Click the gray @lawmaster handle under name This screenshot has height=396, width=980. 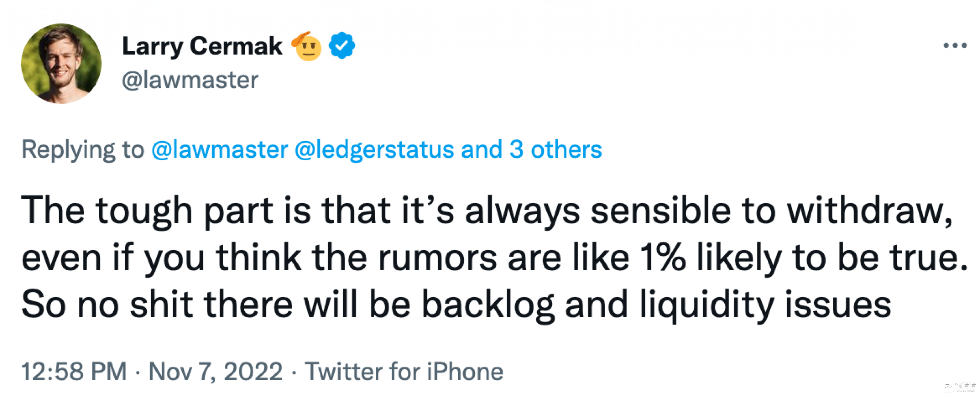coord(190,80)
